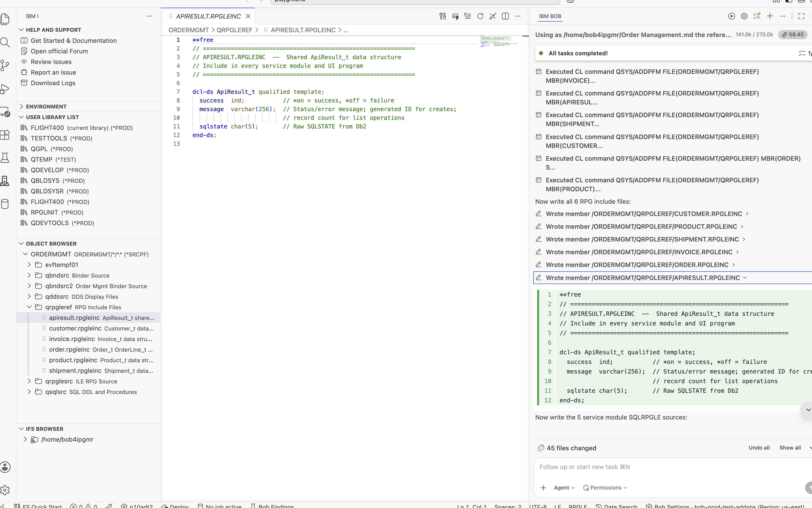Click the add attachment plus icon in chat input
Viewport: 812px width, 508px height.
[x=543, y=488]
